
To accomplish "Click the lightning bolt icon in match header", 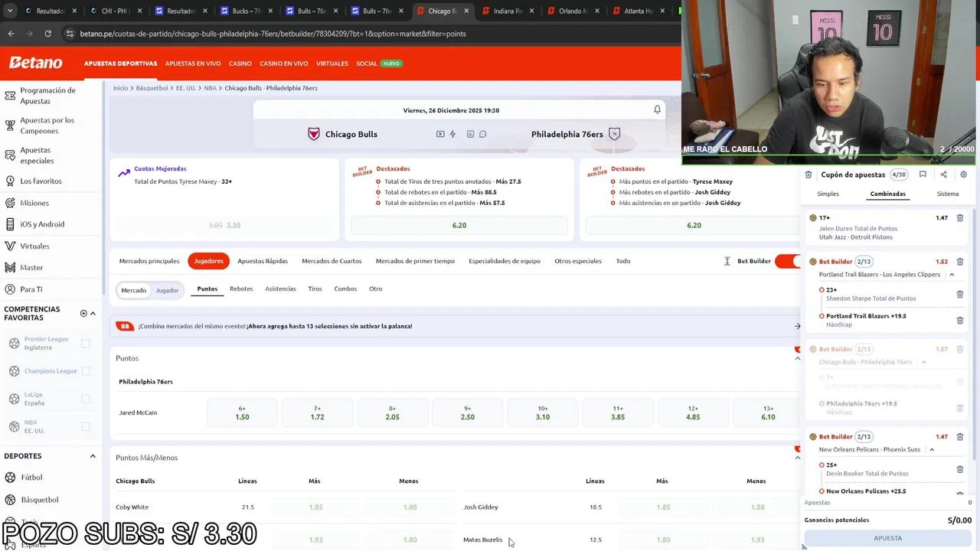I will click(452, 134).
